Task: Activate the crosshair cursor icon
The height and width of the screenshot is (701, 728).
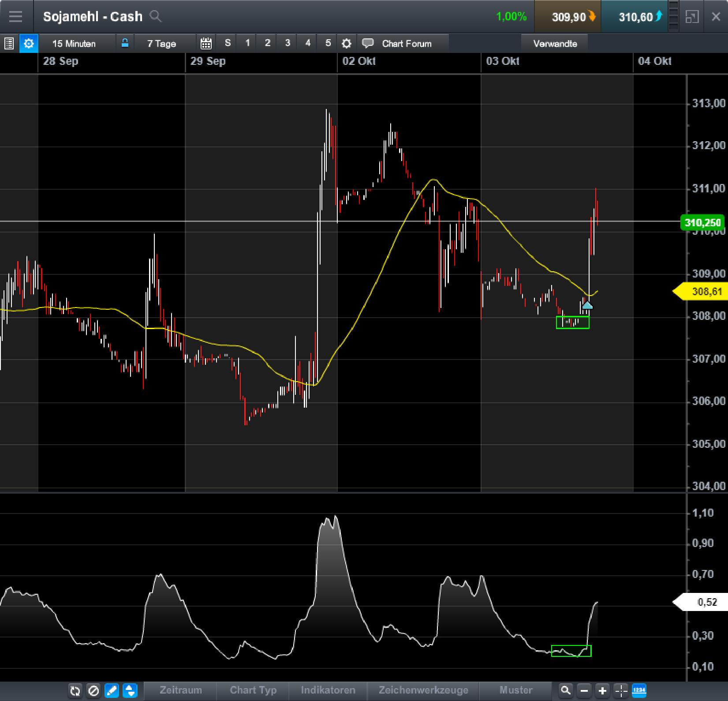Action: click(621, 690)
